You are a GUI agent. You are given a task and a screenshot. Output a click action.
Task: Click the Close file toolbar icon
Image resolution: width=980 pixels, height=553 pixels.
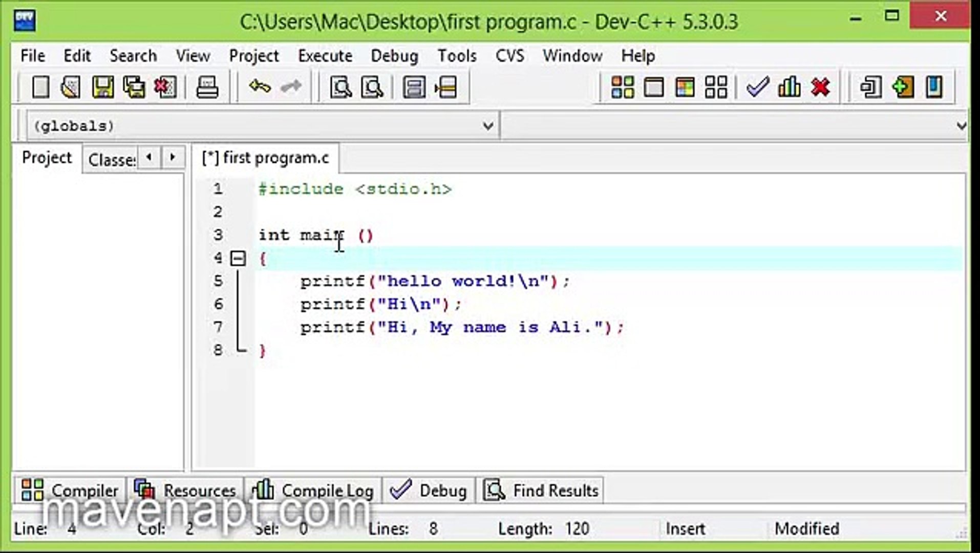[x=165, y=87]
